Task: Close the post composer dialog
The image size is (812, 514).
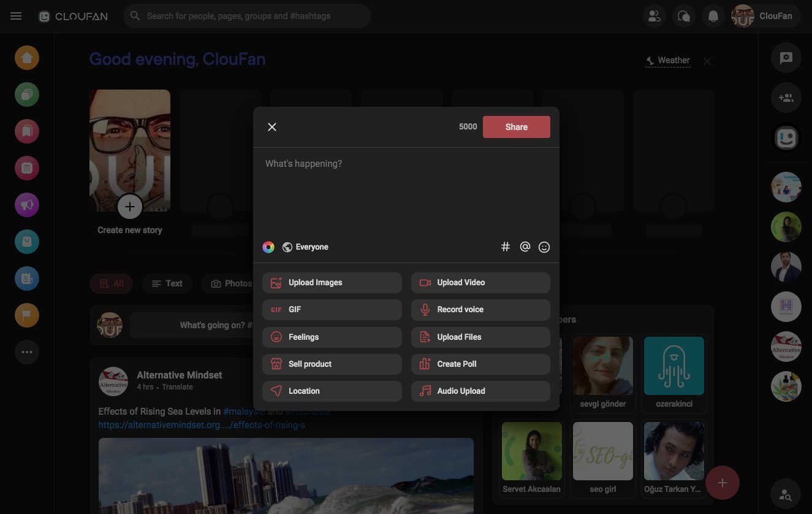Action: pyautogui.click(x=272, y=127)
